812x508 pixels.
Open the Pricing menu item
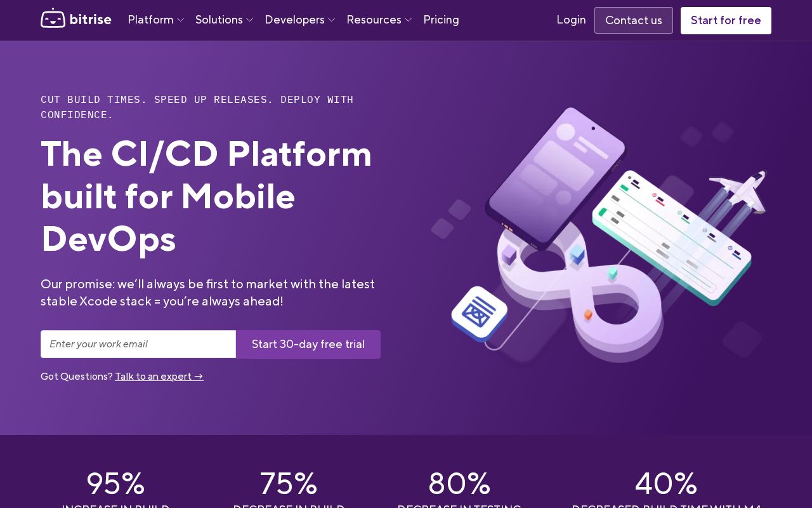(441, 20)
